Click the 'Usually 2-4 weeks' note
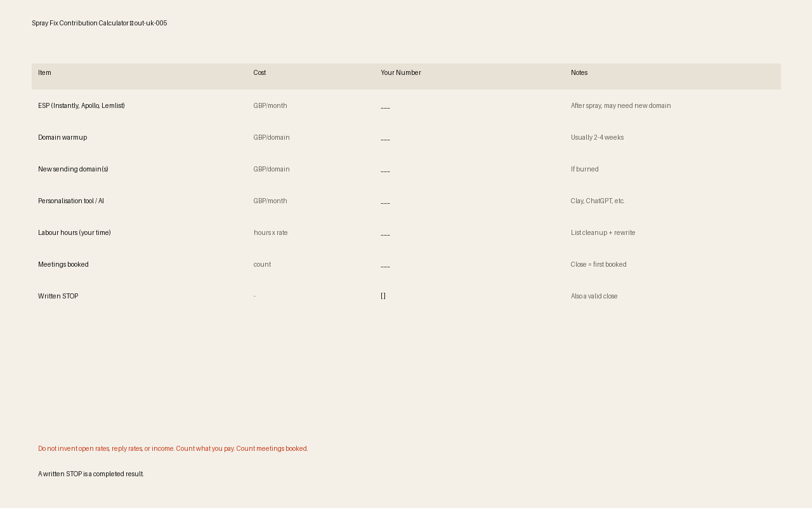 (x=597, y=138)
